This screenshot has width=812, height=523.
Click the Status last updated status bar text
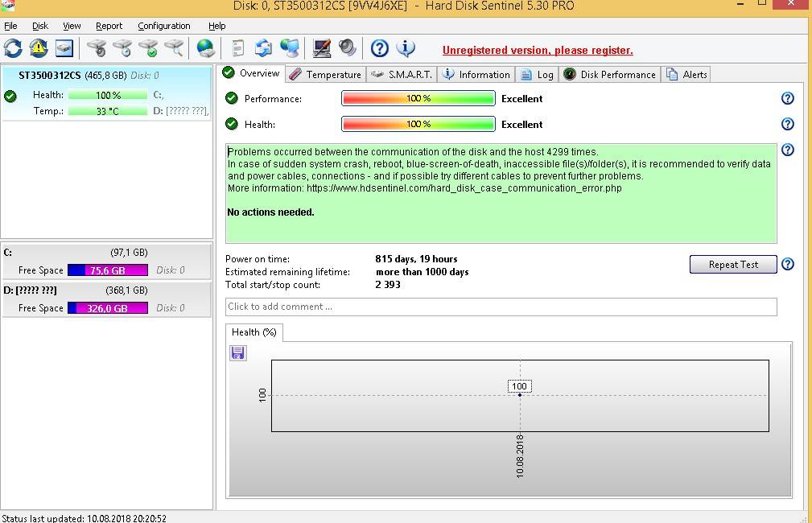84,518
